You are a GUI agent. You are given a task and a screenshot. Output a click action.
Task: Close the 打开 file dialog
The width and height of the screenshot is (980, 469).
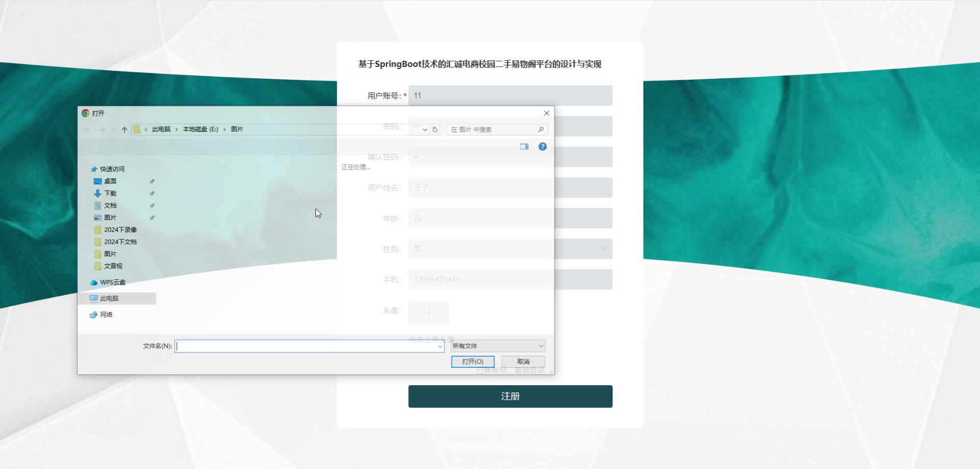pyautogui.click(x=547, y=113)
